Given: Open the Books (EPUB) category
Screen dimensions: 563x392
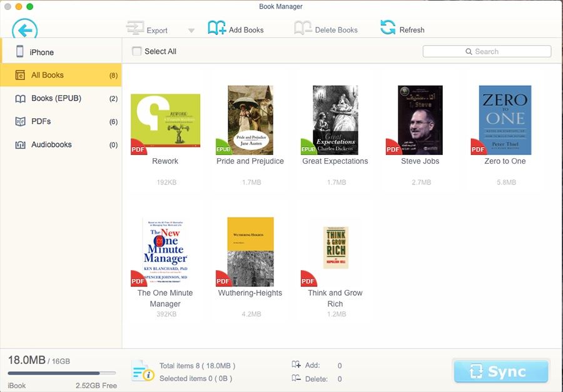Looking at the screenshot, I should [x=61, y=98].
